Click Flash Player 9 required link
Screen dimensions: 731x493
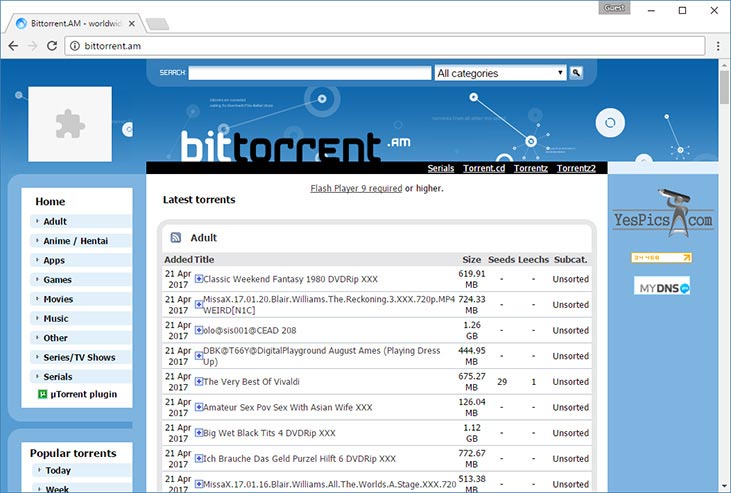pos(356,188)
